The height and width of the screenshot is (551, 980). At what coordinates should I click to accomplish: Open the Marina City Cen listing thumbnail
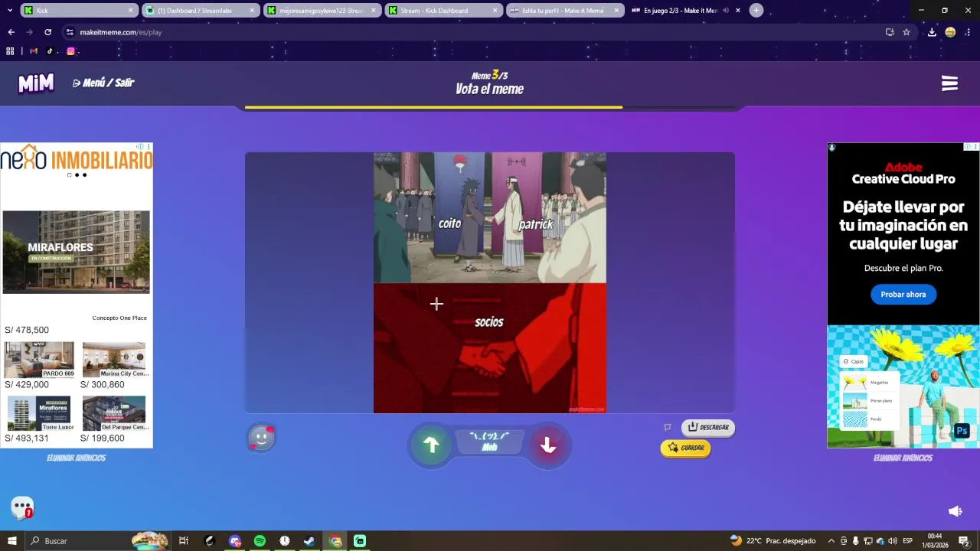pos(114,360)
